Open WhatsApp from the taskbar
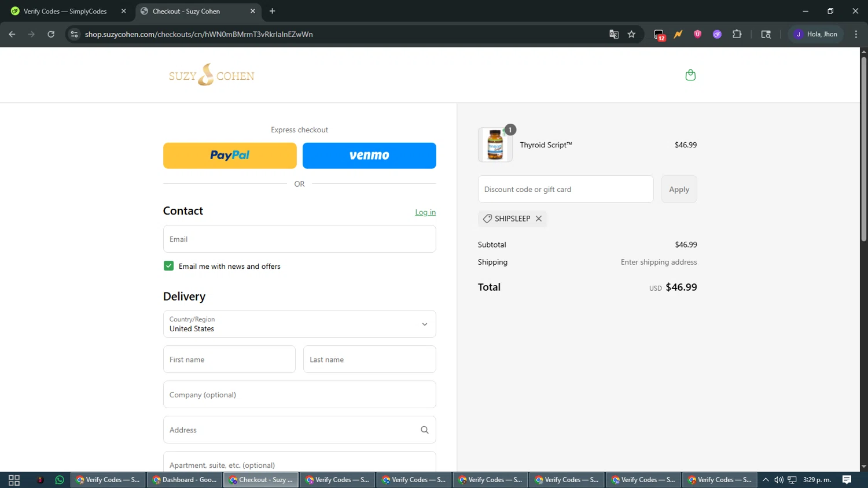Viewport: 868px width, 488px height. (x=59, y=480)
